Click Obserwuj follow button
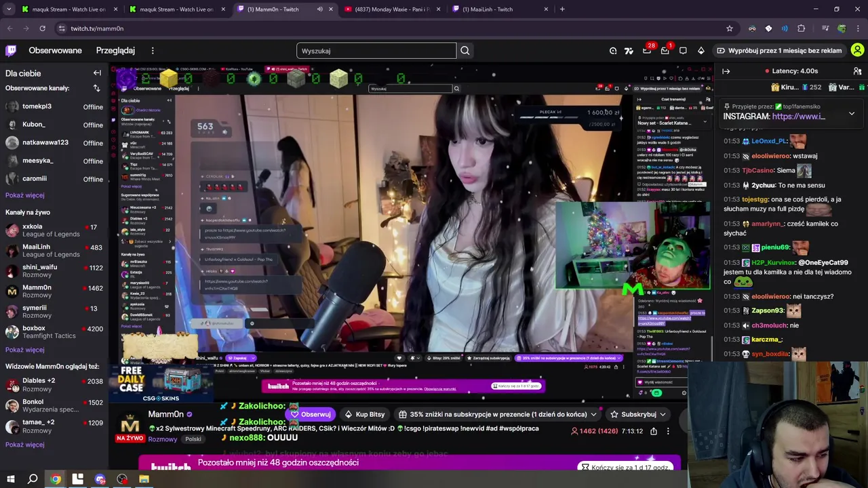The width and height of the screenshot is (868, 488). 311,414
